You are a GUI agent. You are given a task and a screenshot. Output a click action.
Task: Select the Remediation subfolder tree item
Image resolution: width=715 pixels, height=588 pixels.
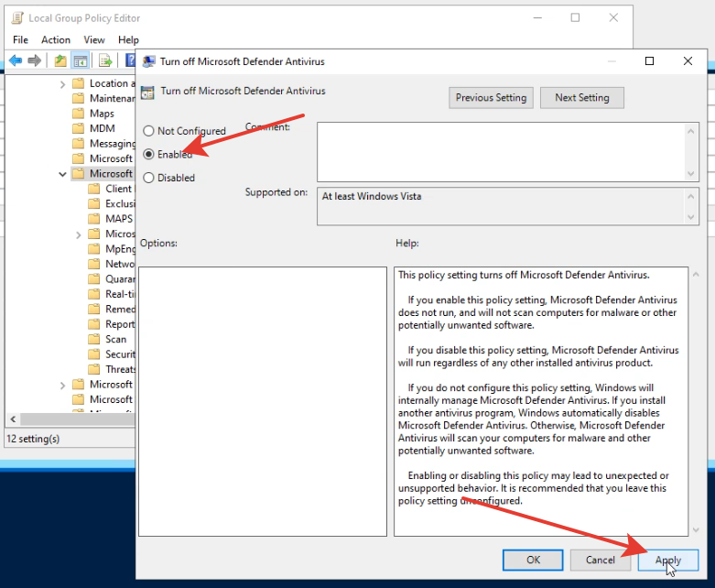click(x=120, y=309)
